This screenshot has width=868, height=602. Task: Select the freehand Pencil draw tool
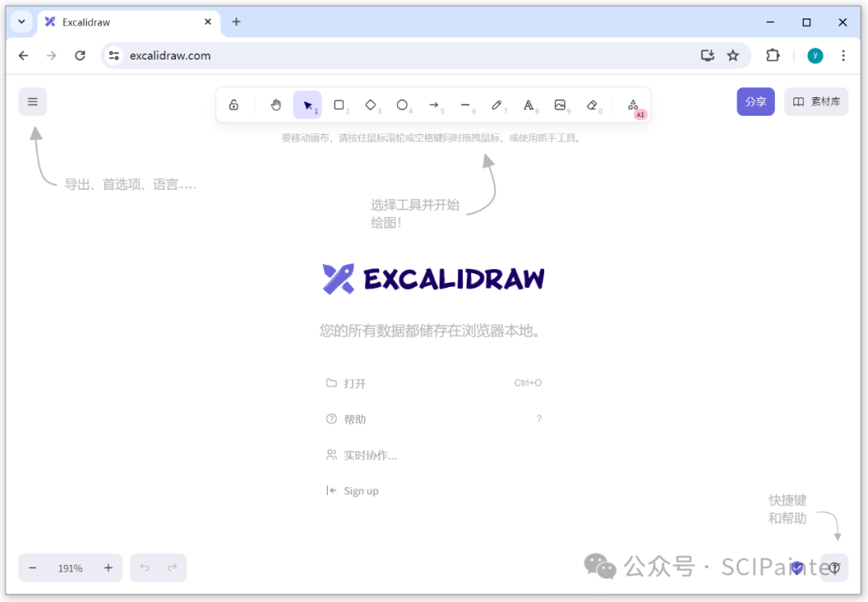click(x=497, y=104)
